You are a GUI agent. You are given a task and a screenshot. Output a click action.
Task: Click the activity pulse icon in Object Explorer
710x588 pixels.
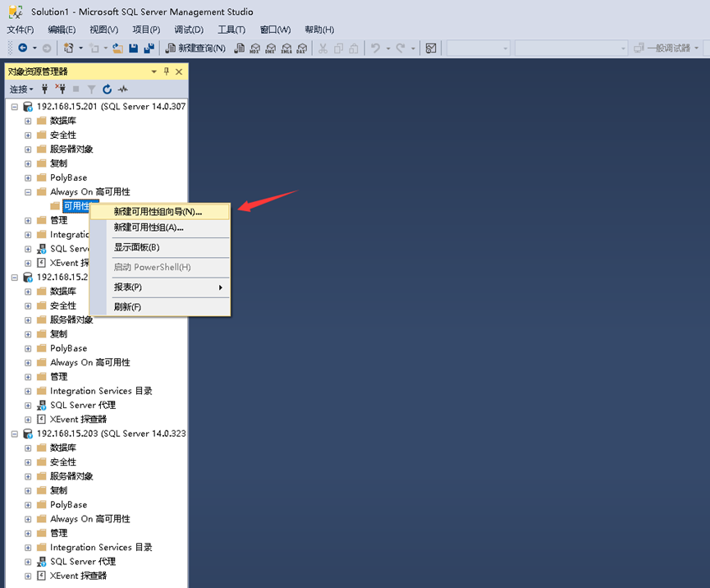click(x=122, y=90)
